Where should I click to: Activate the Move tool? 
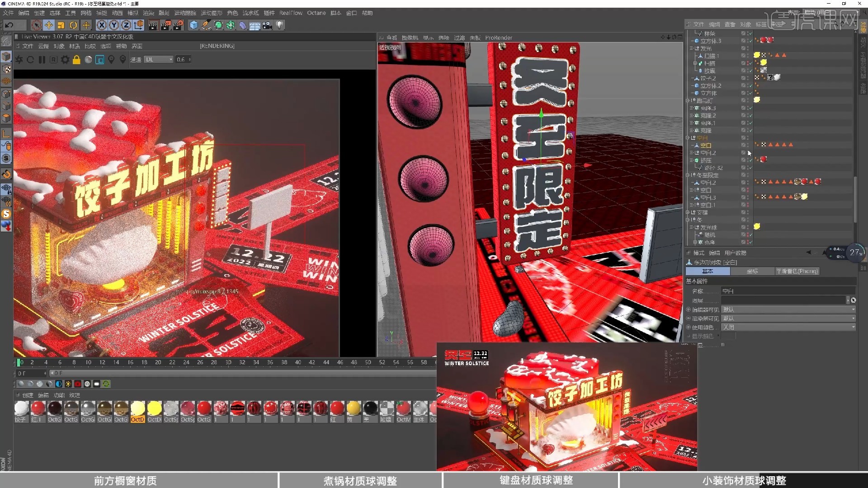click(x=49, y=25)
